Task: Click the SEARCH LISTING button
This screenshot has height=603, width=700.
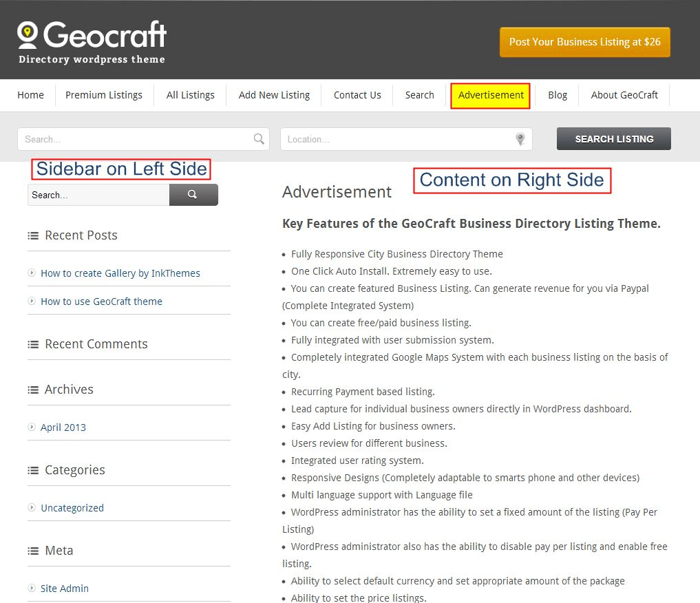Action: [x=614, y=139]
